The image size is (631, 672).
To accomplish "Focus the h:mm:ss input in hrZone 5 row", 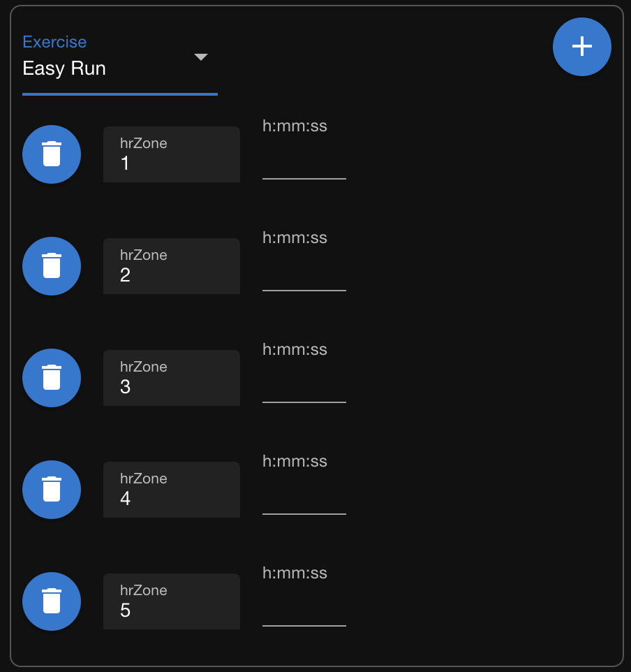I will 304,612.
